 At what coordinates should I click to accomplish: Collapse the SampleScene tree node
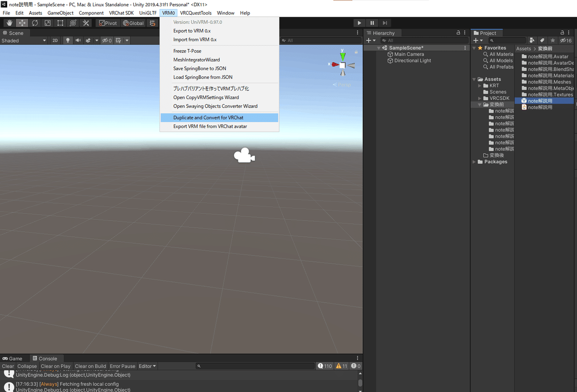click(x=379, y=48)
